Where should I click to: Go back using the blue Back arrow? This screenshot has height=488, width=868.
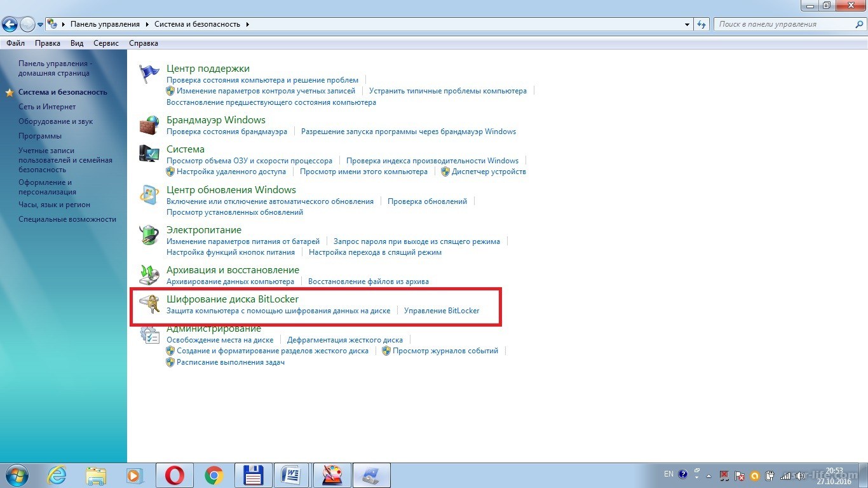coord(10,25)
